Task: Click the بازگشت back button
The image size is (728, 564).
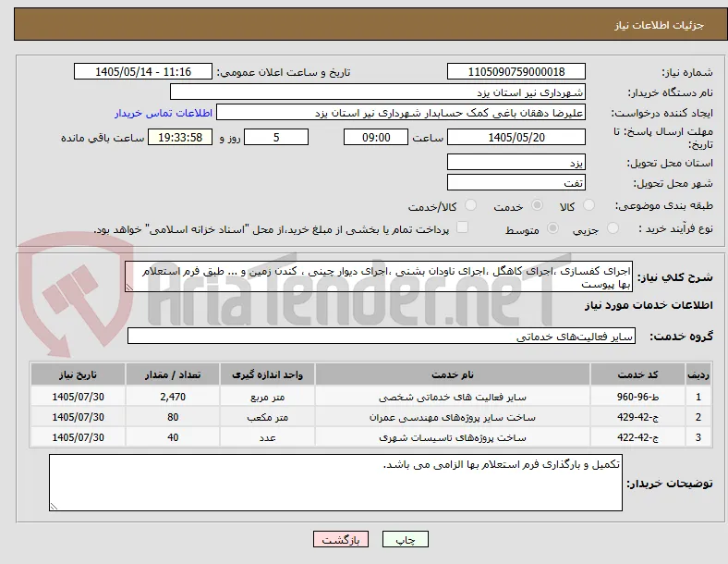Action: [341, 539]
